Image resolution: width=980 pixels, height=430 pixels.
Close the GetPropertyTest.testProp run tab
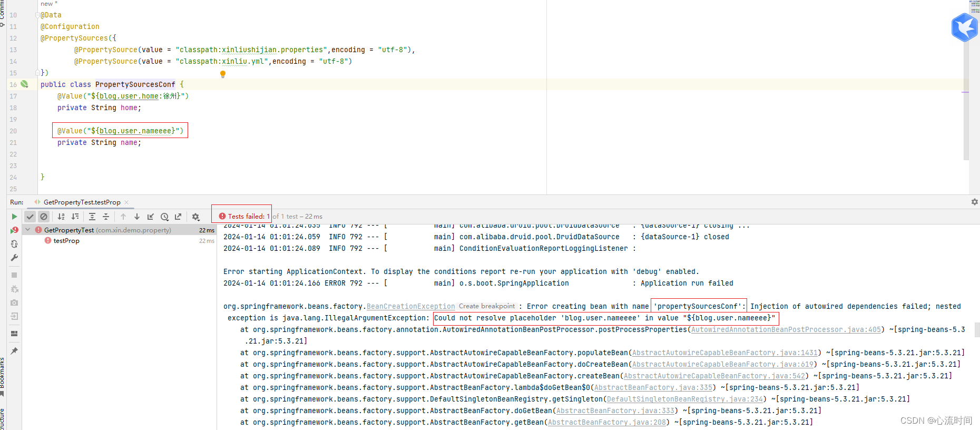click(126, 202)
